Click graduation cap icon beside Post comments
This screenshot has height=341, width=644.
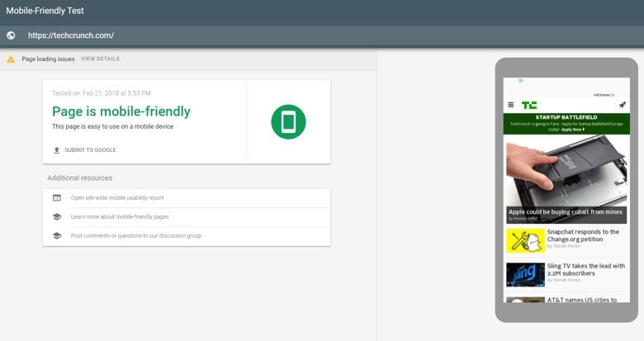click(x=57, y=236)
